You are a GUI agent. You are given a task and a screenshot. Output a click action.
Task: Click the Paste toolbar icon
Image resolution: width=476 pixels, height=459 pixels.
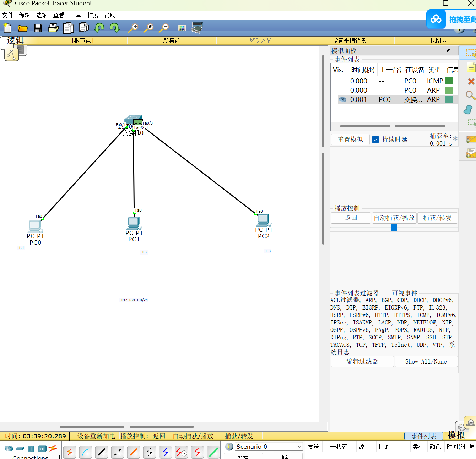pyautogui.click(x=84, y=28)
